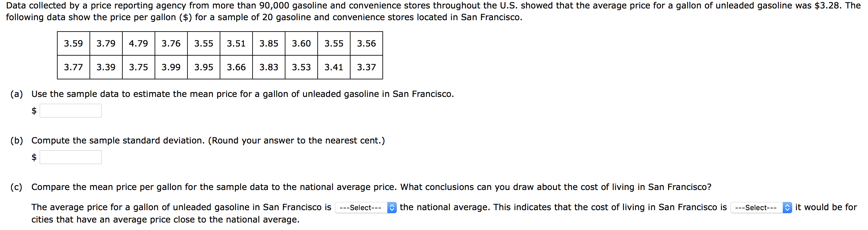Select the table cell showing 3.99
This screenshot has width=868, height=230.
(x=171, y=67)
